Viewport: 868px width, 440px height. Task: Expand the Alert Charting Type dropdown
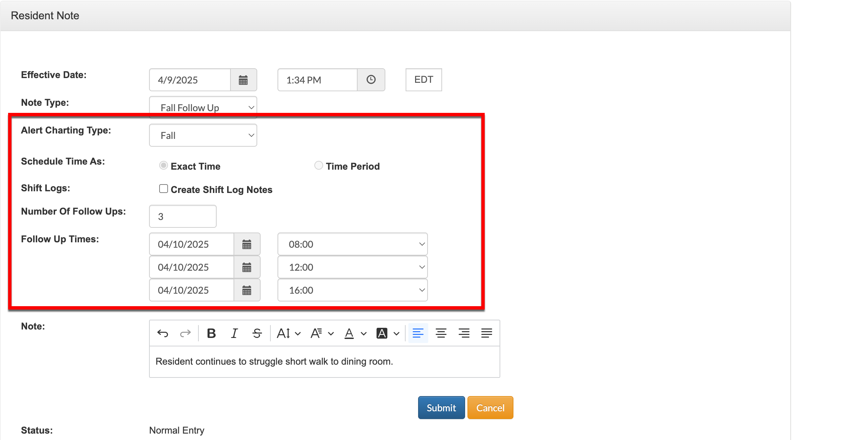click(x=203, y=136)
